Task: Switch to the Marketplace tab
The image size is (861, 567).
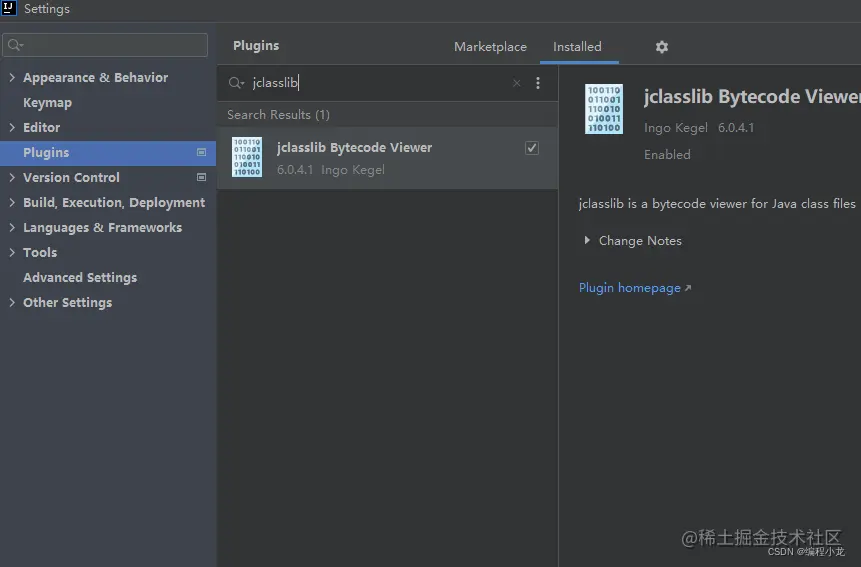Action: point(490,47)
